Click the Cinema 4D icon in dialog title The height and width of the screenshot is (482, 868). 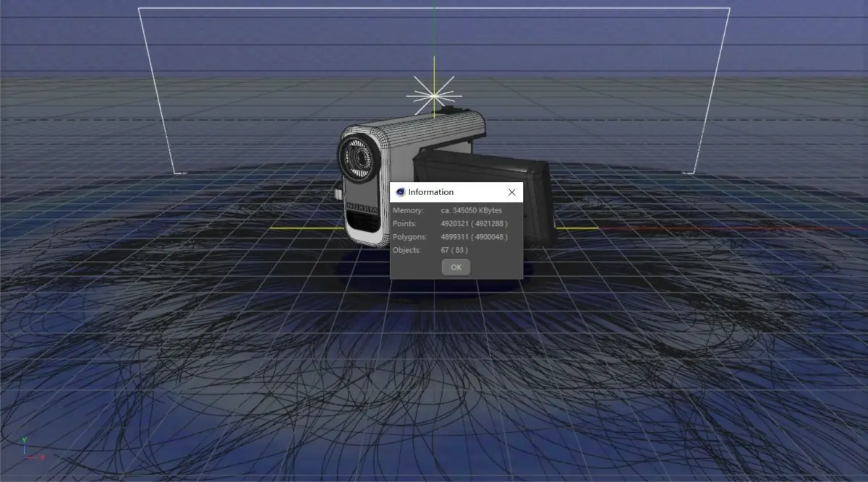pos(401,192)
